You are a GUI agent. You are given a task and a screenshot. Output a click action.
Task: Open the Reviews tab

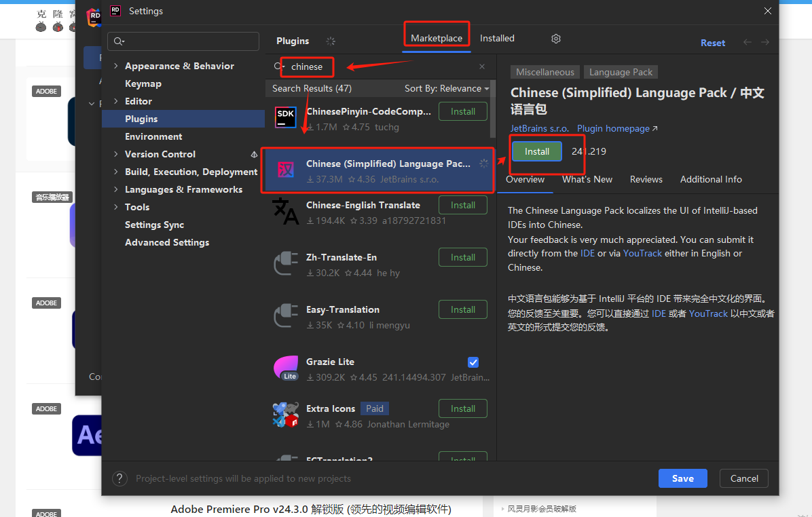tap(646, 180)
